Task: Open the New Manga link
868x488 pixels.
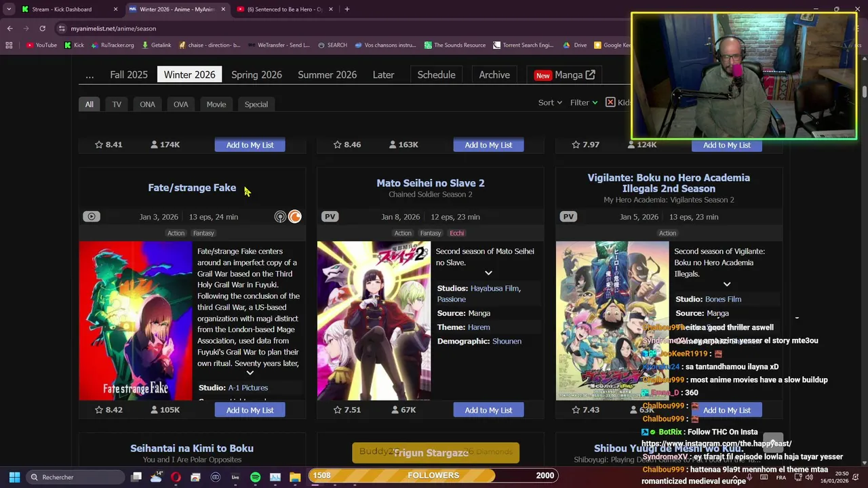Action: 564,75
